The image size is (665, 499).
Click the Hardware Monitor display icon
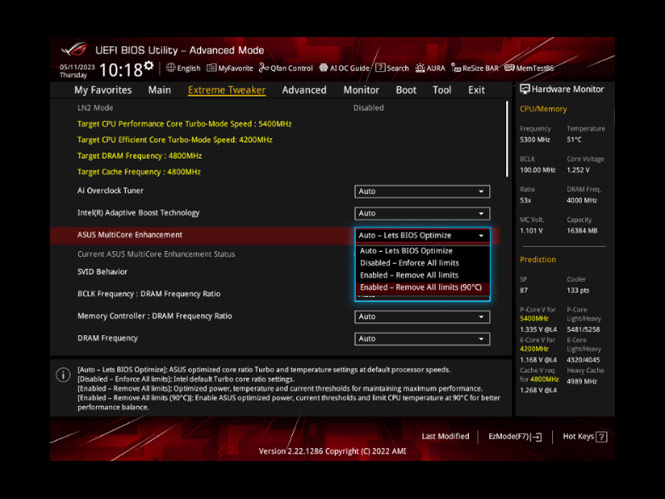[x=525, y=89]
